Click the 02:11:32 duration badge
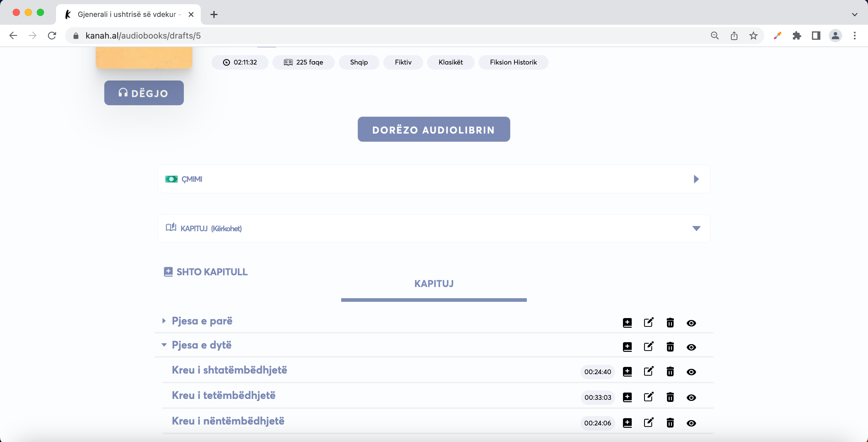Image resolution: width=868 pixels, height=442 pixels. click(240, 62)
